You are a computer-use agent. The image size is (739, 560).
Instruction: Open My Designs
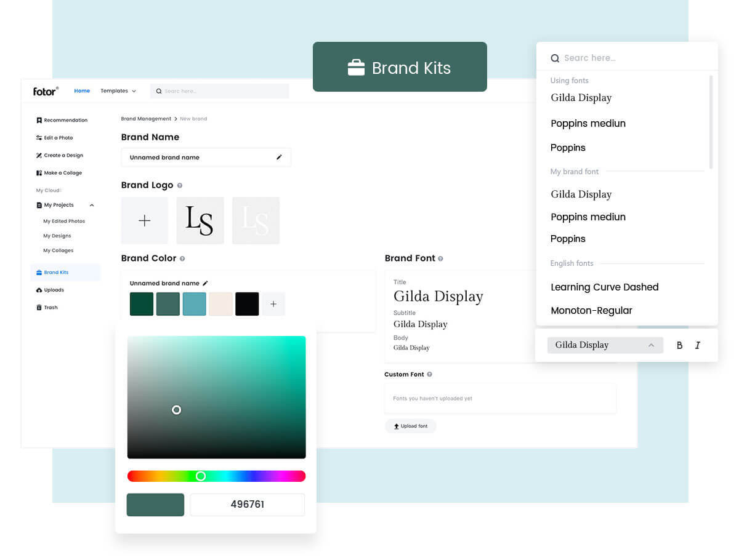[57, 236]
